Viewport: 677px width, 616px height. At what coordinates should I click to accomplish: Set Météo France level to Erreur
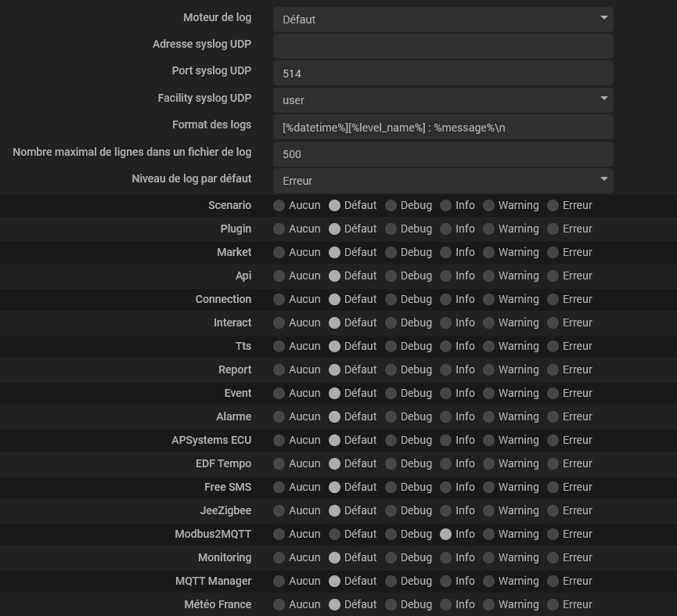(553, 604)
